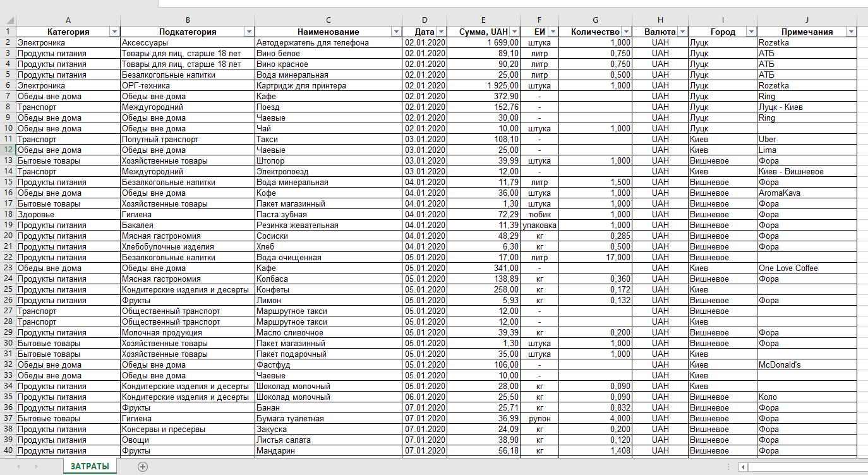Select the note cell 'One Love Coffee'
The image size is (868, 475).
click(807, 268)
